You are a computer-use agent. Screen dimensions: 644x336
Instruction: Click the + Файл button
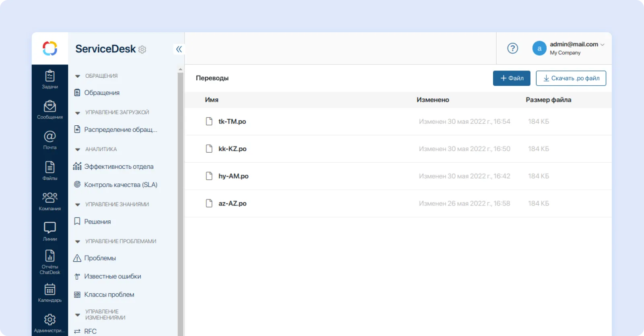pos(512,78)
